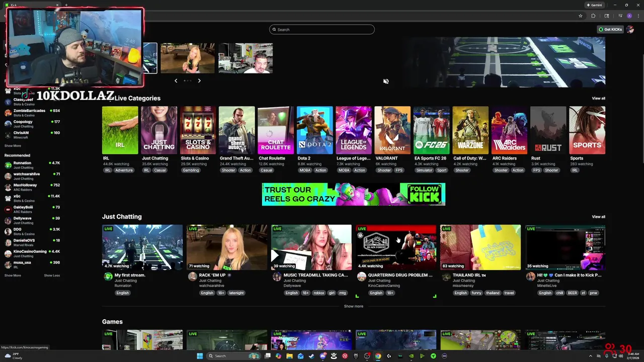The height and width of the screenshot is (362, 644).
Task: Open Epic Games Launcher from taskbar
Action: (356, 356)
